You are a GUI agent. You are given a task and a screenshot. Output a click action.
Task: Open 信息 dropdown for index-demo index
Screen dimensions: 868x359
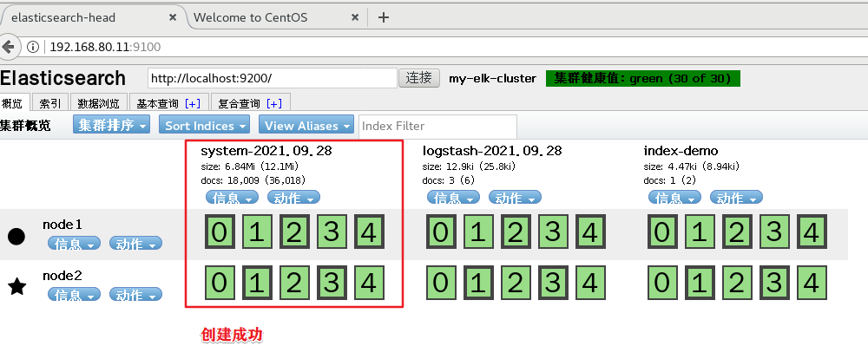tap(674, 198)
